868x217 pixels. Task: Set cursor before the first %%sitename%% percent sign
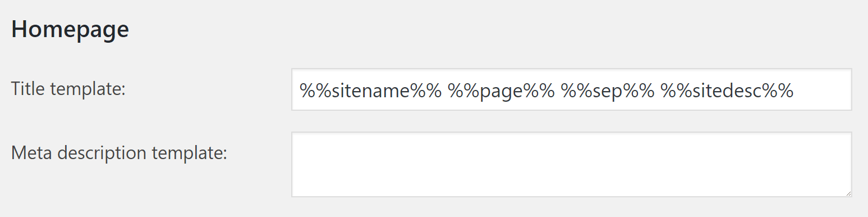tap(300, 91)
